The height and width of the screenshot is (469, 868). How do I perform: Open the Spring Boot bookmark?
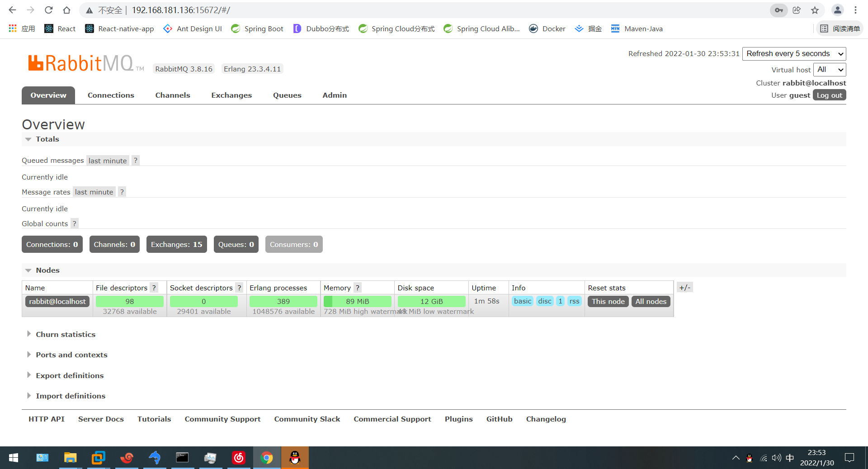257,28
